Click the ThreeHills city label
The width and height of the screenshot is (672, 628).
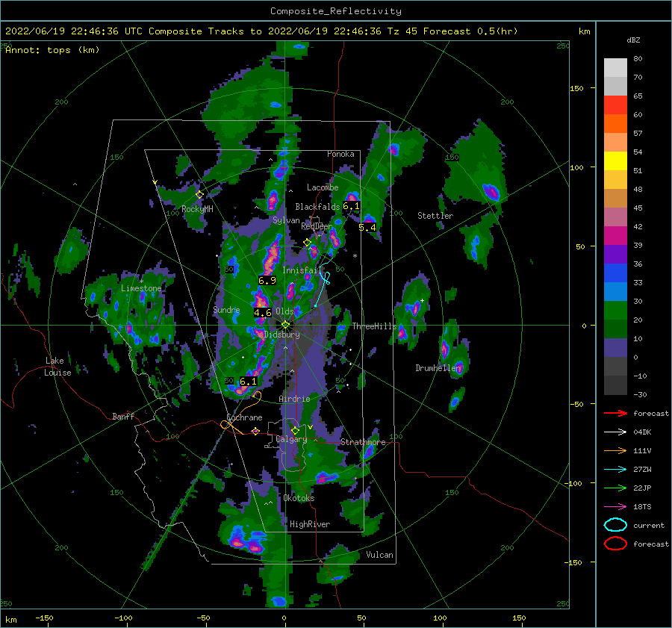[374, 326]
